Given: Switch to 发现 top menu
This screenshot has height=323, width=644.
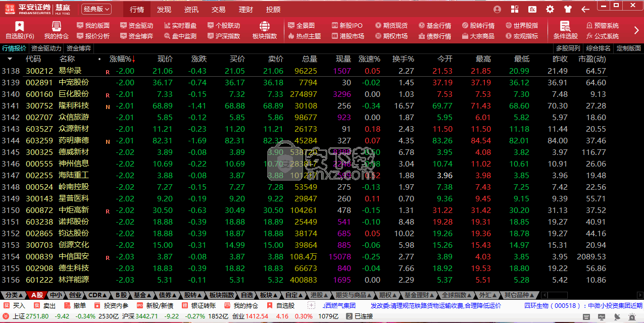Looking at the screenshot, I should 164,9.
